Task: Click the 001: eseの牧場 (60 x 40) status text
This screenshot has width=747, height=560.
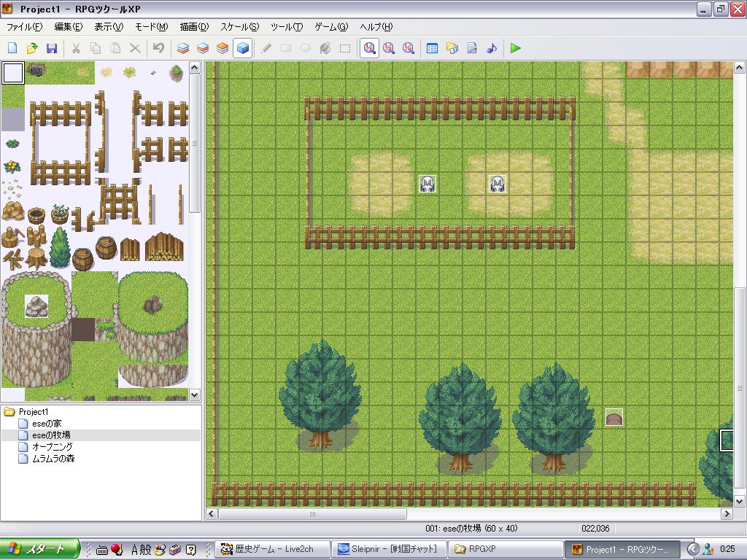Action: (x=471, y=528)
